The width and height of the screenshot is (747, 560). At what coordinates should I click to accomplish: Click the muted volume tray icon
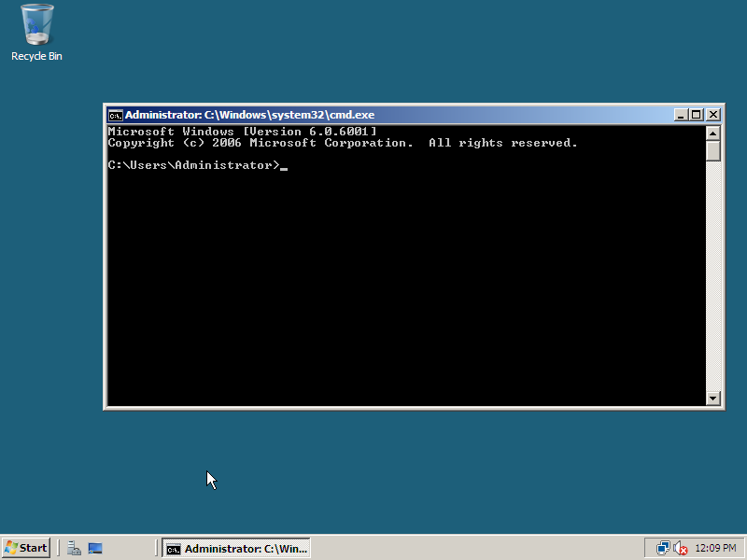[681, 548]
